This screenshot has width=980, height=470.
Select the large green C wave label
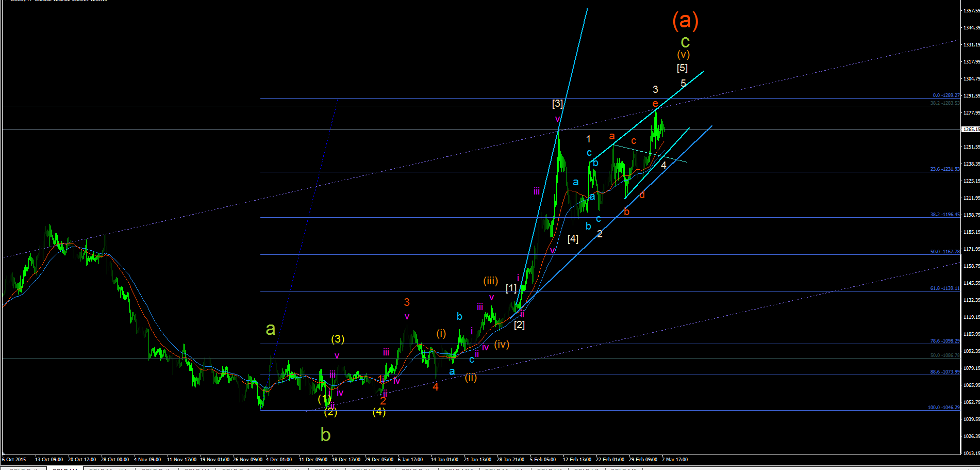click(685, 42)
